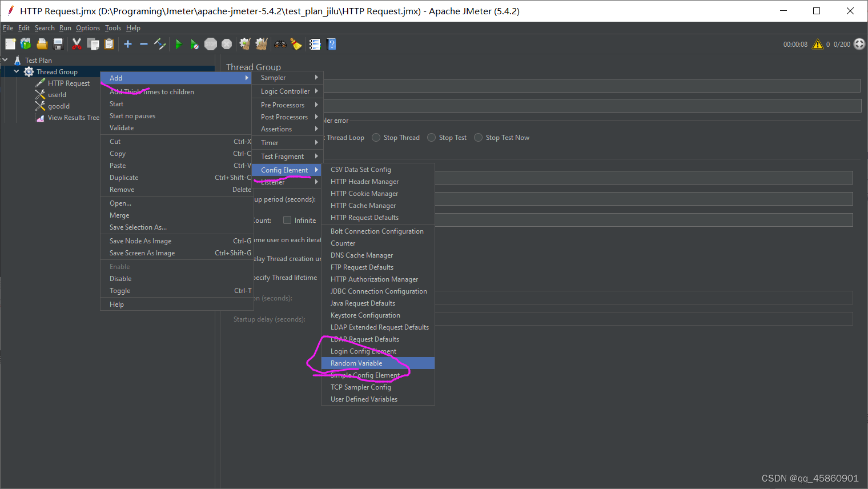Click the Cut scissors toolbar icon
Screen dimensions: 868x489
point(77,44)
